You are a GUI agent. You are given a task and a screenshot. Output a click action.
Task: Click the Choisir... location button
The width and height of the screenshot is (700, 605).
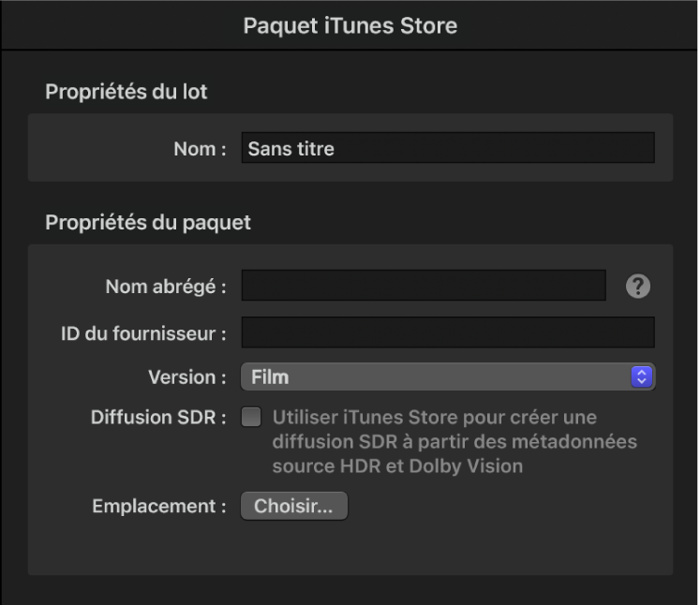(294, 506)
